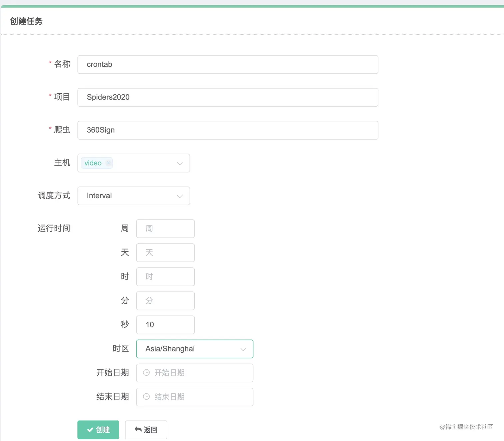
Task: Select the 时 hour run-time input
Action: tap(165, 276)
